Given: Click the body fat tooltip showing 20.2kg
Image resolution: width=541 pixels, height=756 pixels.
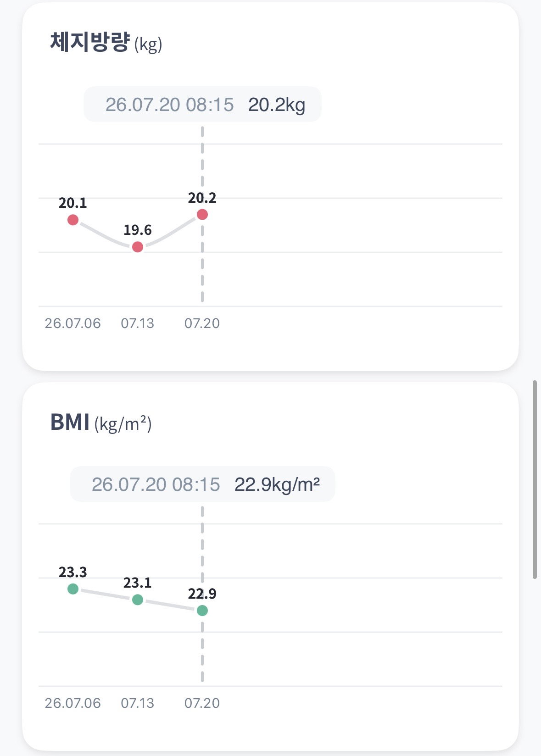Looking at the screenshot, I should click(x=202, y=104).
